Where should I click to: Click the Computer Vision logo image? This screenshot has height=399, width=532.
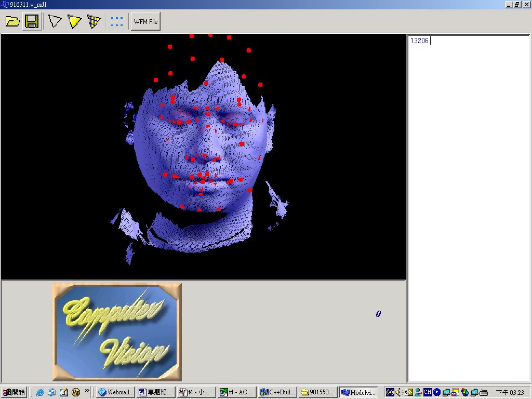click(x=117, y=331)
